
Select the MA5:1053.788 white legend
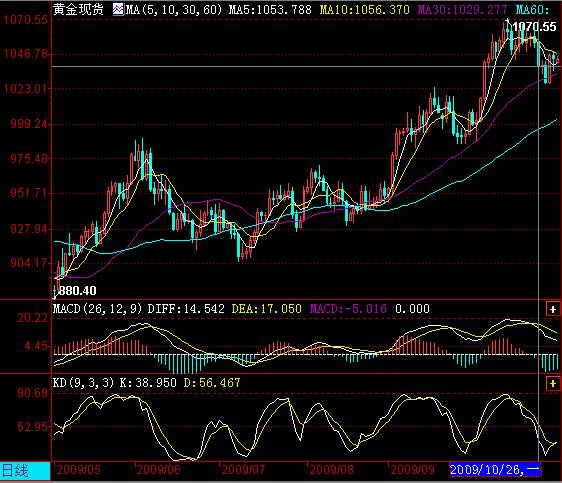click(x=270, y=9)
